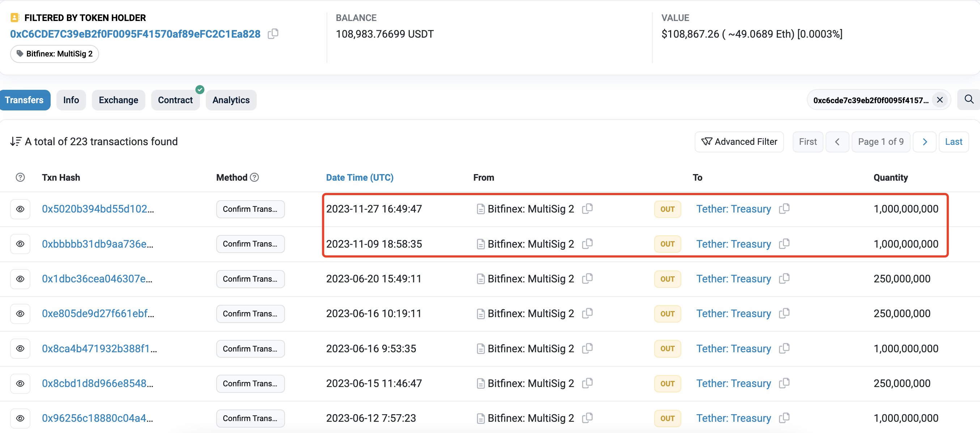Click the Bitfinex: MultiSig 2 tag
The image size is (980, 433).
(54, 54)
